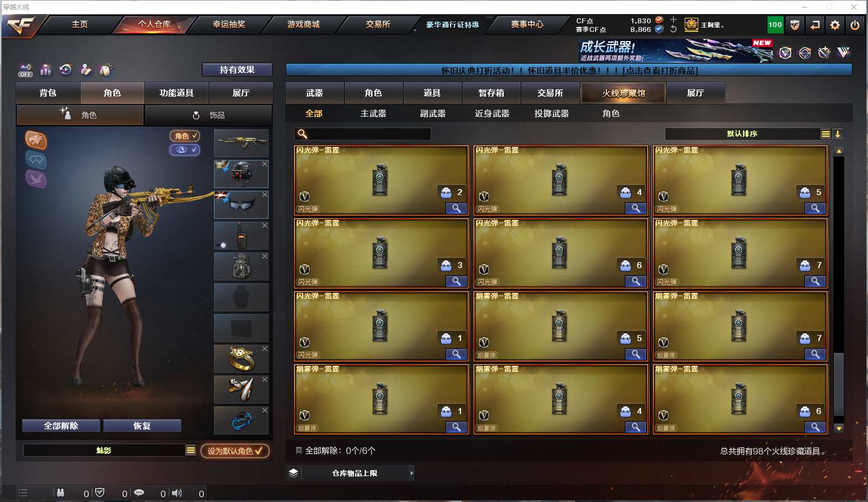This screenshot has width=868, height=502.
Task: Select the golden AK rifle thumbnail slot
Action: point(241,143)
